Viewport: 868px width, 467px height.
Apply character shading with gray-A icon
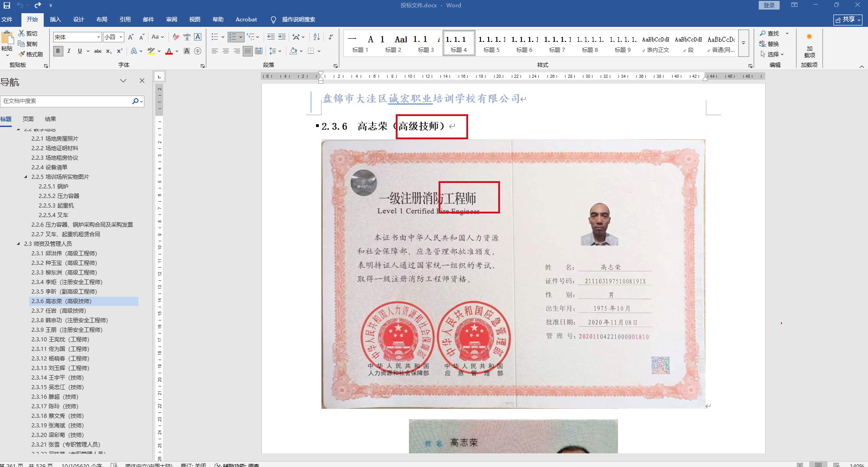tap(187, 51)
